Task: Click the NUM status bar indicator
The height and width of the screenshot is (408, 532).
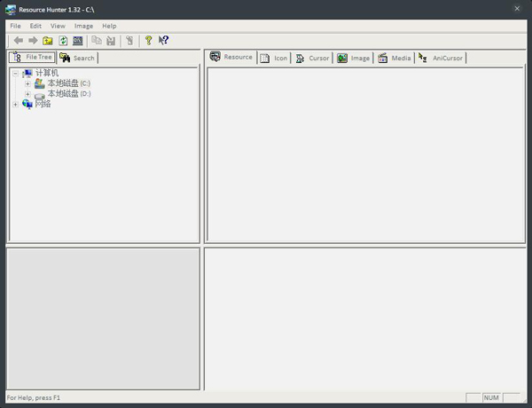Action: (491, 397)
